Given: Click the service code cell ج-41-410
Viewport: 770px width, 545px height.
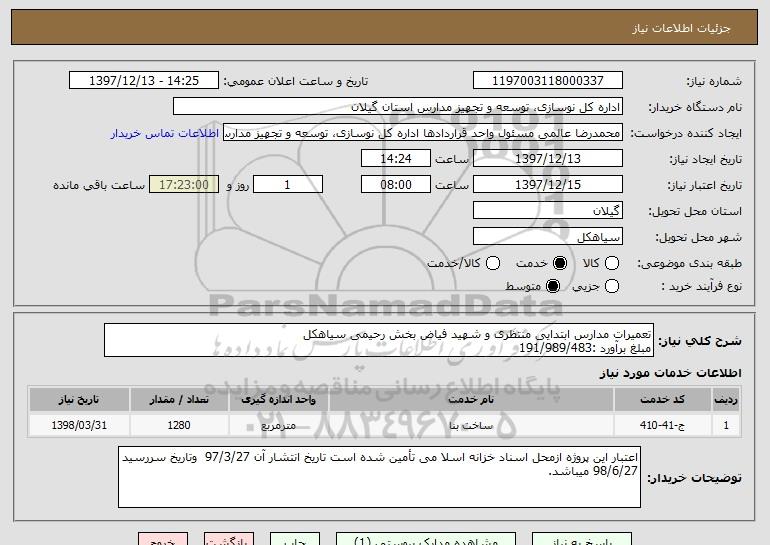Looking at the screenshot, I should pos(662,425).
